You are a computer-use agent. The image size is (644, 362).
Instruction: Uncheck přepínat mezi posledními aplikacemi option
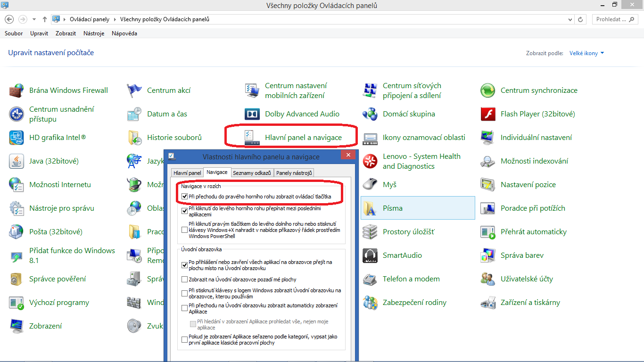coord(184,211)
